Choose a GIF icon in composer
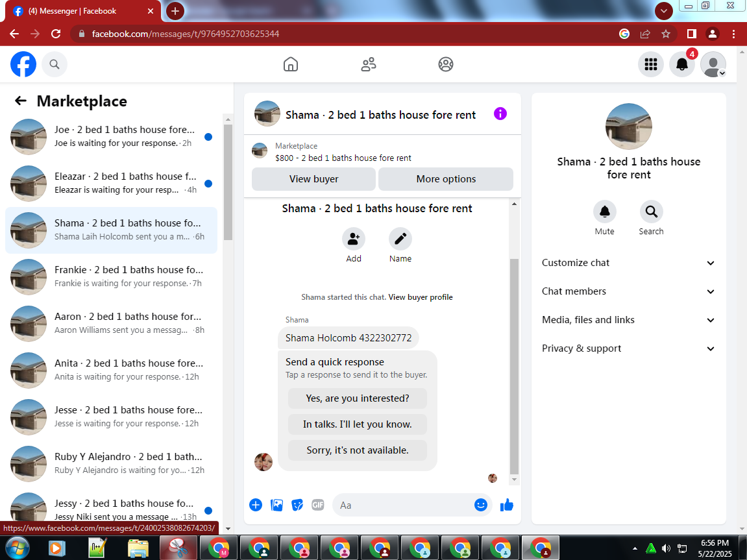The image size is (747, 560). click(318, 505)
